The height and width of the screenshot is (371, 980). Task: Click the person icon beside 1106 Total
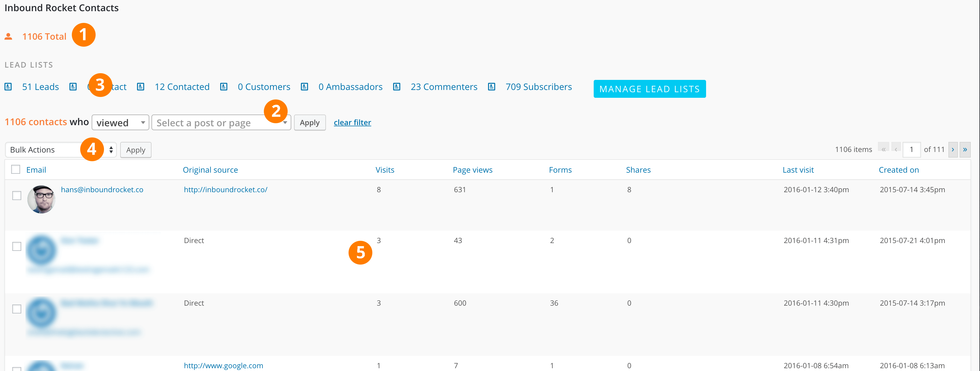(8, 37)
